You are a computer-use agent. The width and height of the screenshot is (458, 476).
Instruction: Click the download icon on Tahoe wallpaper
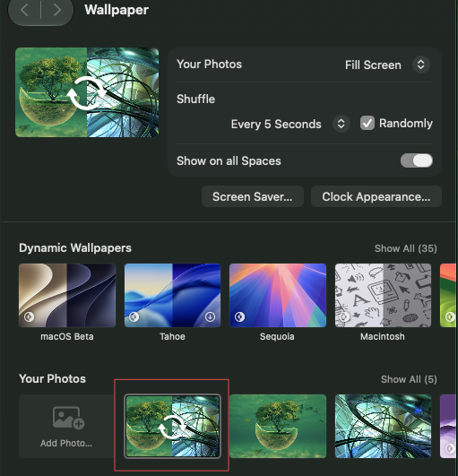[x=210, y=316]
